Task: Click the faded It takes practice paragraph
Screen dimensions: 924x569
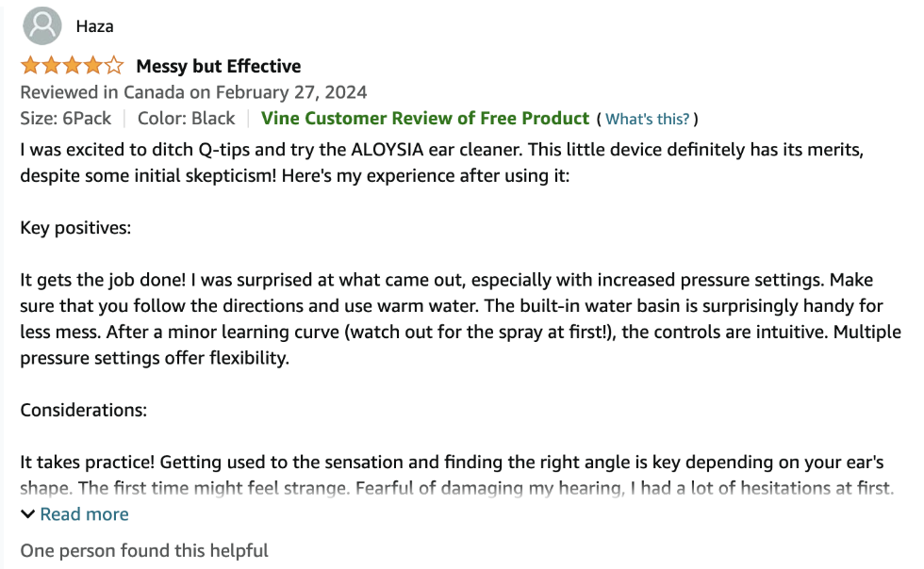Action: (x=456, y=475)
